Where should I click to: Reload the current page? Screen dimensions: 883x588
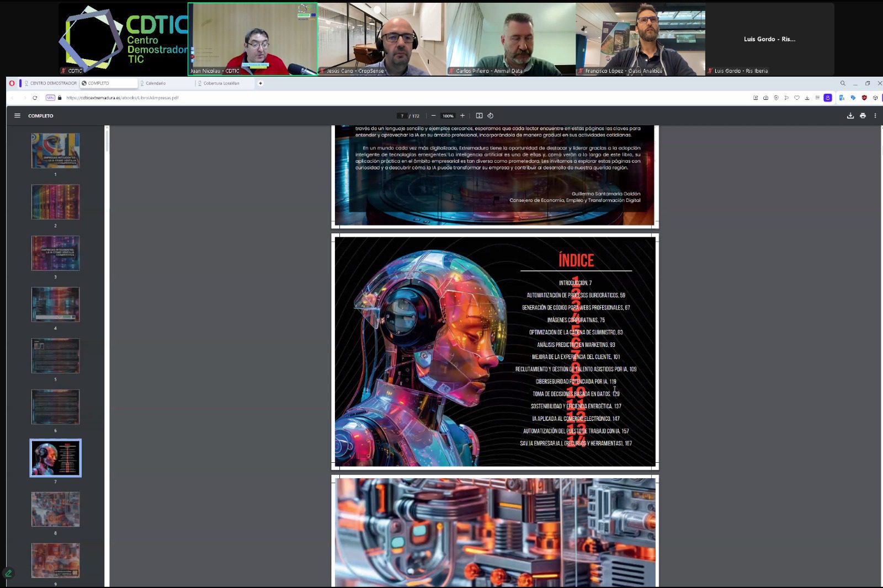click(35, 98)
